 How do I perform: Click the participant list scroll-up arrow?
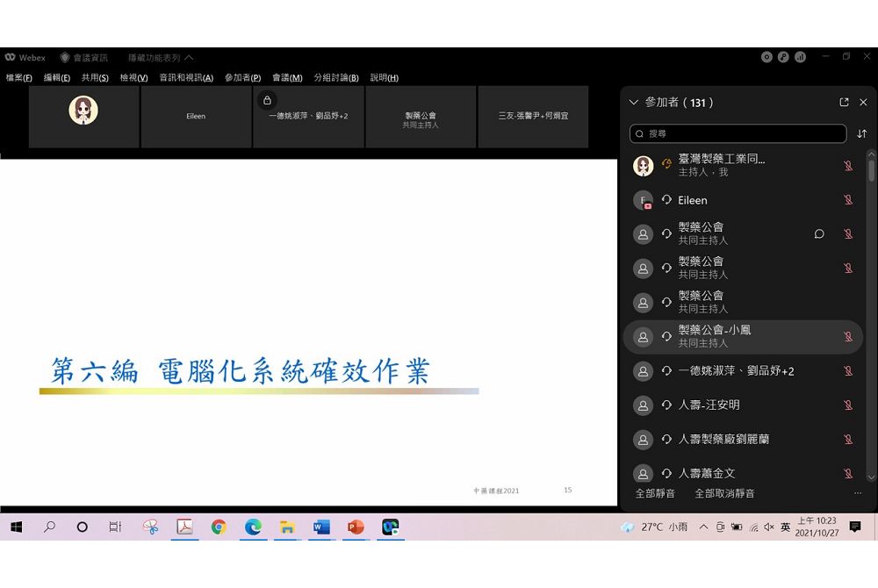(x=871, y=154)
